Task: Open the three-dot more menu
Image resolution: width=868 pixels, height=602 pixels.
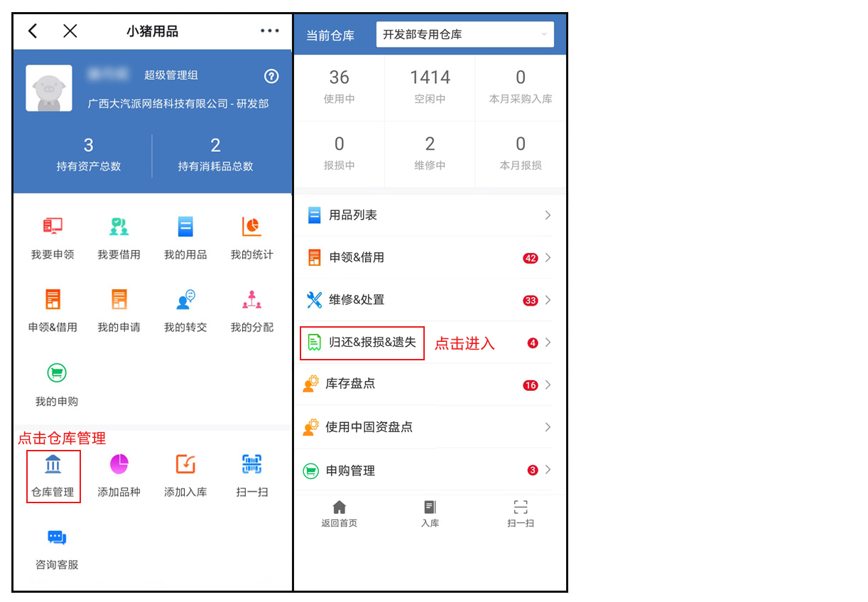Action: 270,31
